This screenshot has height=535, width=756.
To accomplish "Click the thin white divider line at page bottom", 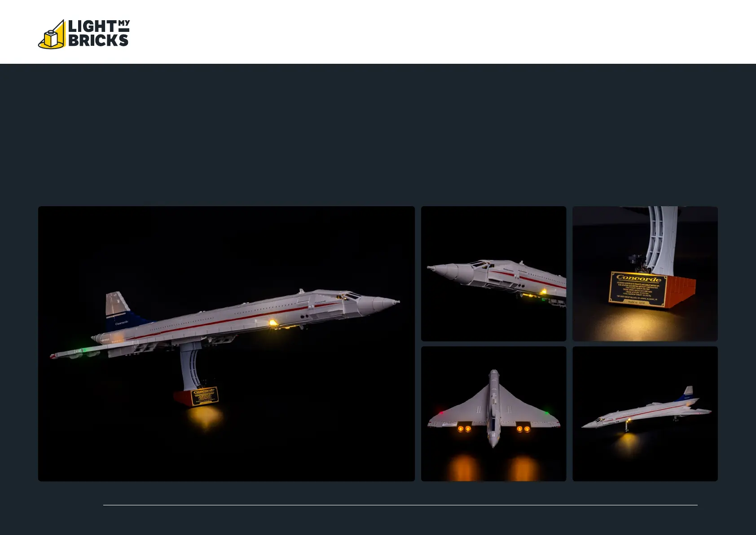I will pos(400,505).
